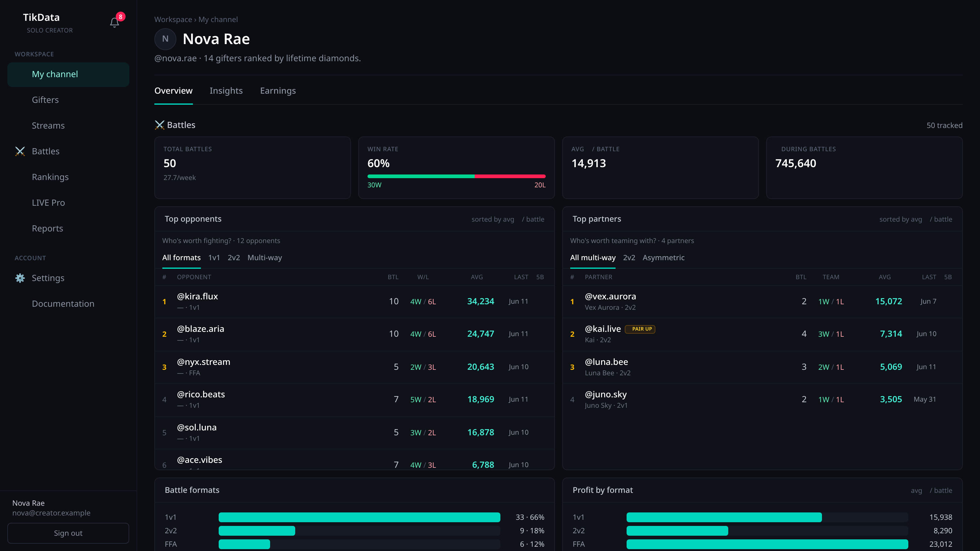Filter opponents by 2v2 format
The width and height of the screenshot is (980, 551).
(234, 258)
